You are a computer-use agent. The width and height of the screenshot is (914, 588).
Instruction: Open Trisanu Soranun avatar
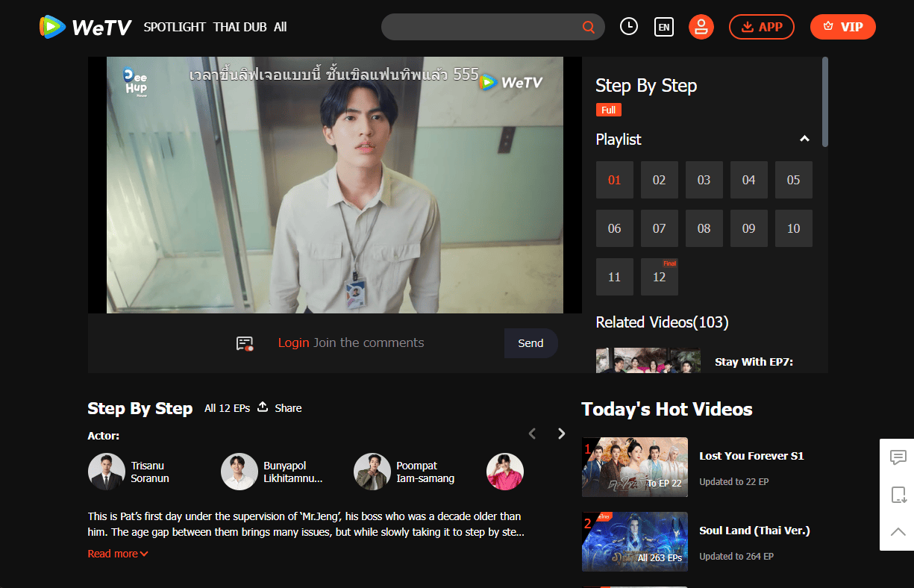click(107, 472)
